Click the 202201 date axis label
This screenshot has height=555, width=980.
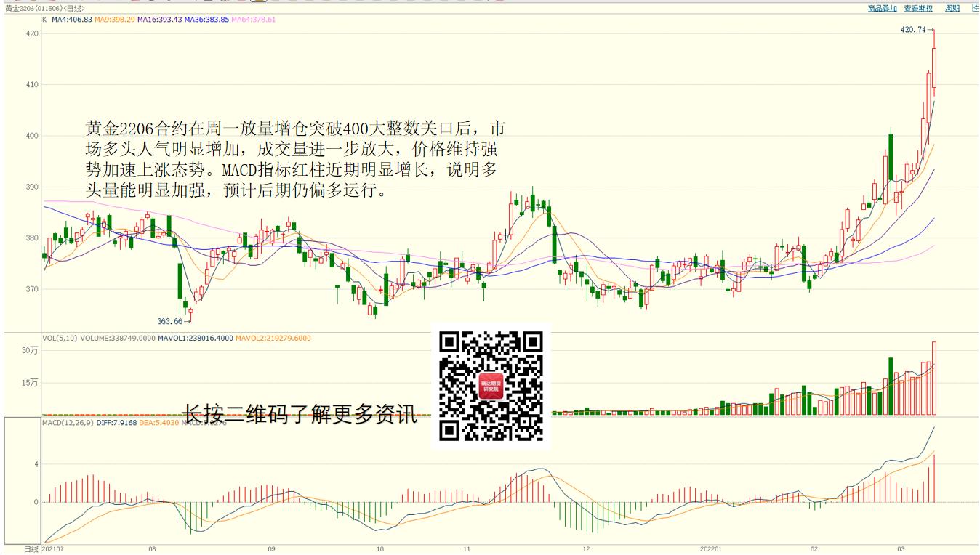(x=710, y=549)
